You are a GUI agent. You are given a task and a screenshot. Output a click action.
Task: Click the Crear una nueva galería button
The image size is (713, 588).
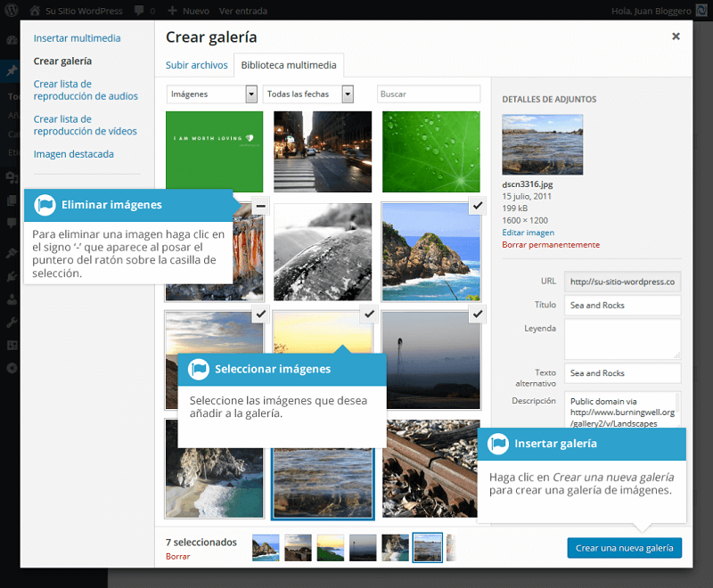(x=625, y=548)
